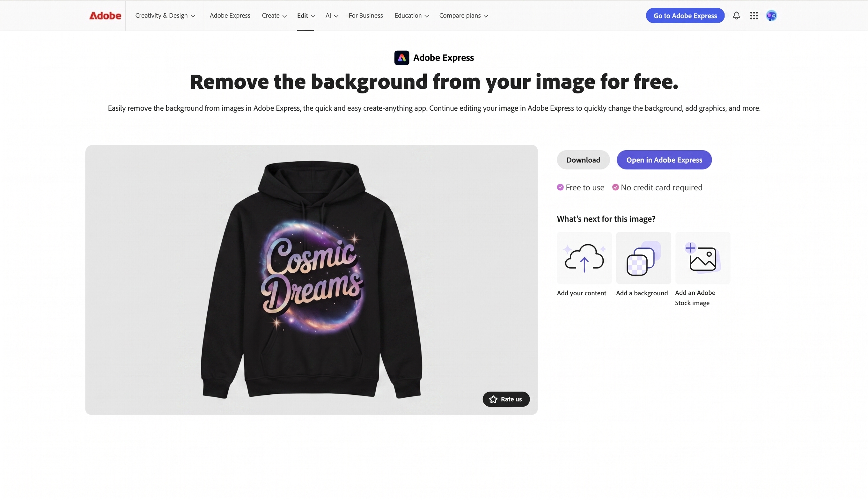Viewport: 868px width, 500px height.
Task: Click the Rate us button
Action: tap(506, 399)
